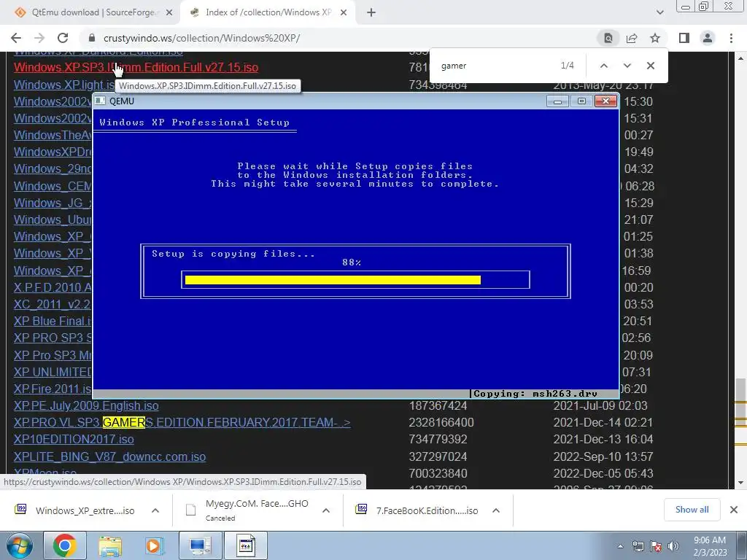Click the 'Copying: msh263.drv' status text

[535, 394]
